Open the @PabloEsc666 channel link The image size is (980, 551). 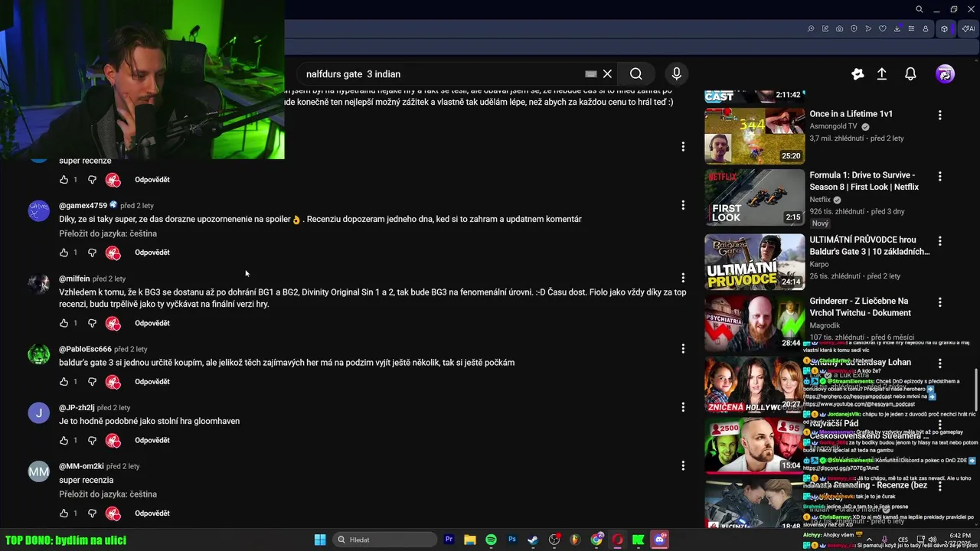(x=85, y=349)
